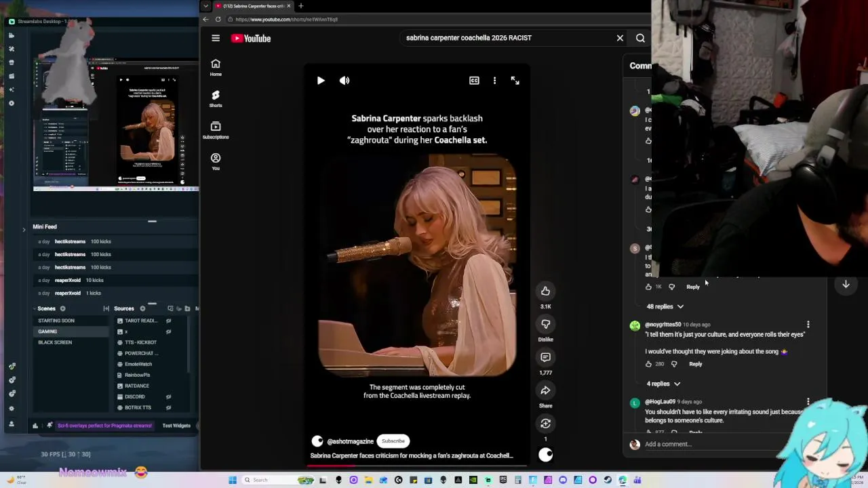Focus the YouTube search field
The image size is (868, 488).
click(505, 38)
